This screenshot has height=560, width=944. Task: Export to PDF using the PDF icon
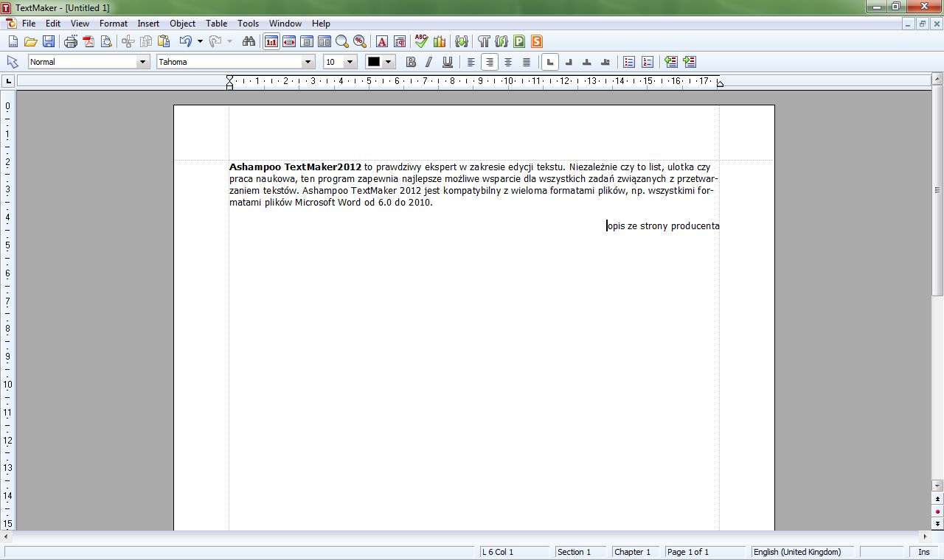coord(88,42)
